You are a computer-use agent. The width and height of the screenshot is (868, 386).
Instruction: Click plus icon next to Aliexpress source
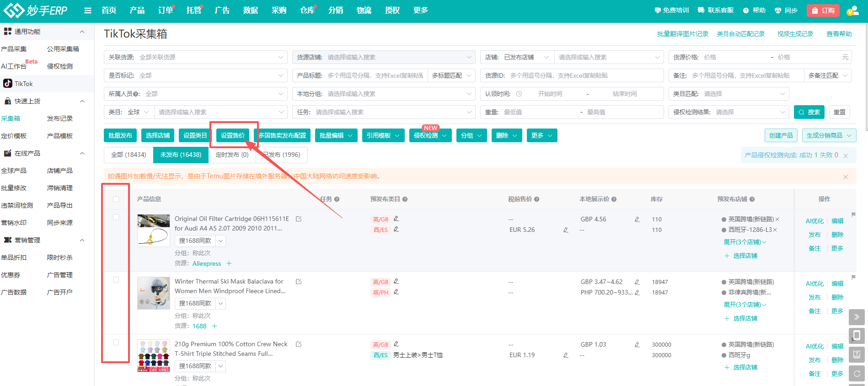click(x=229, y=263)
